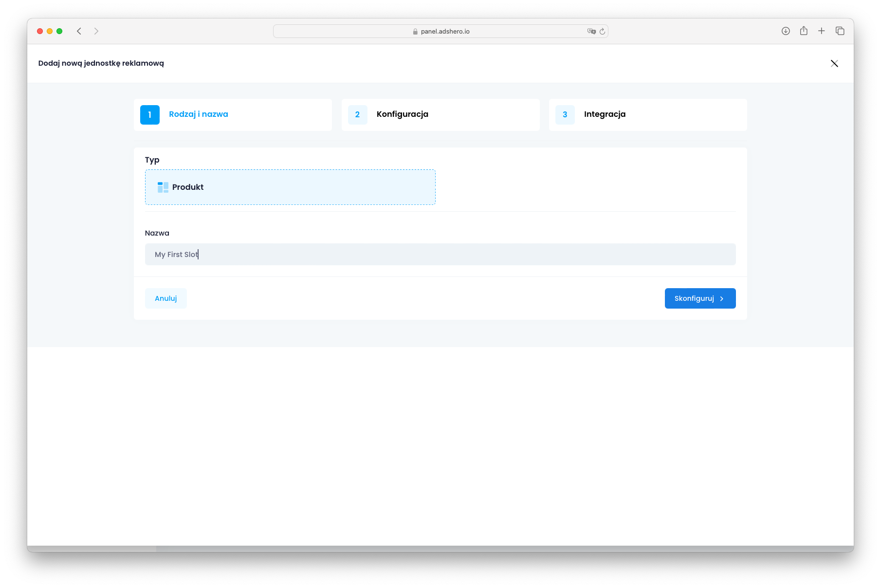Click the panel.adshero.io address bar

tap(440, 31)
